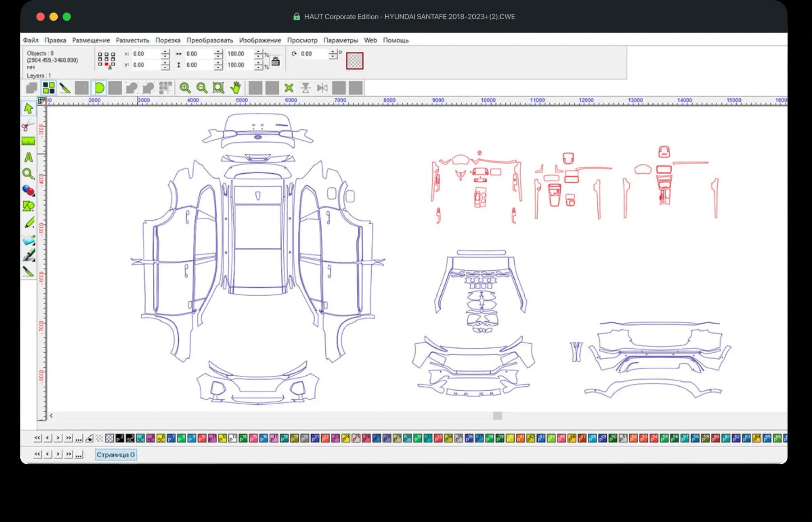Choose the green pencil tool
The width and height of the screenshot is (812, 522).
click(28, 222)
